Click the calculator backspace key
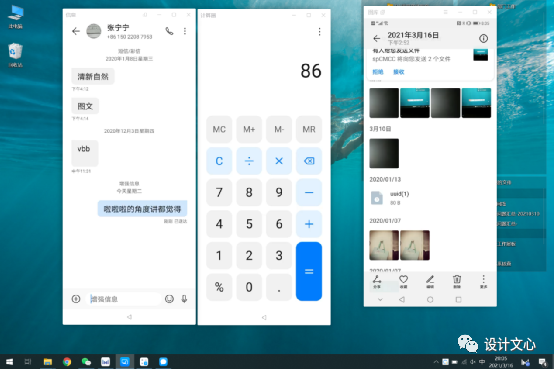The height and width of the screenshot is (369, 554). (x=309, y=161)
